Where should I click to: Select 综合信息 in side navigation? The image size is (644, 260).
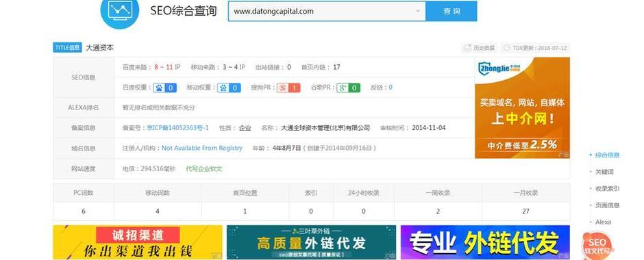pos(607,155)
